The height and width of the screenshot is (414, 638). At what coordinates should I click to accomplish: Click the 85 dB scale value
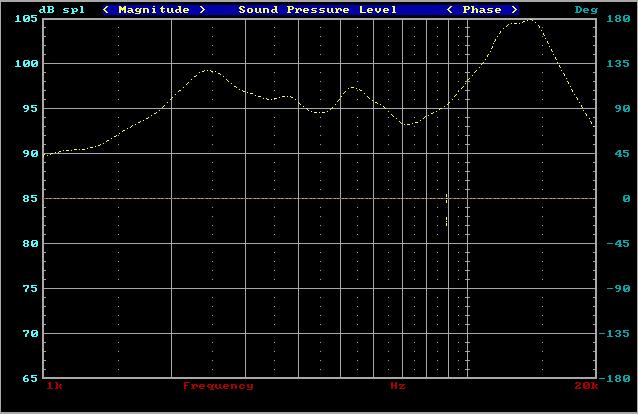coord(31,198)
